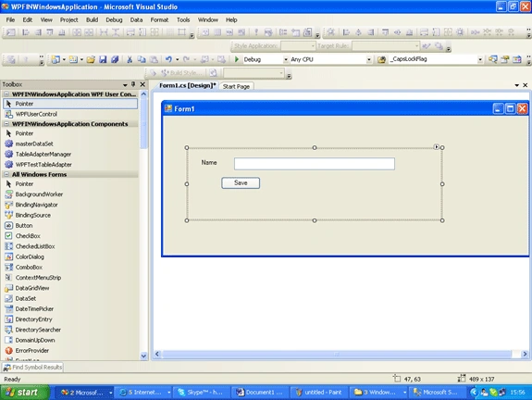
Task: Save the file with the floppy disk icon
Action: point(103,60)
